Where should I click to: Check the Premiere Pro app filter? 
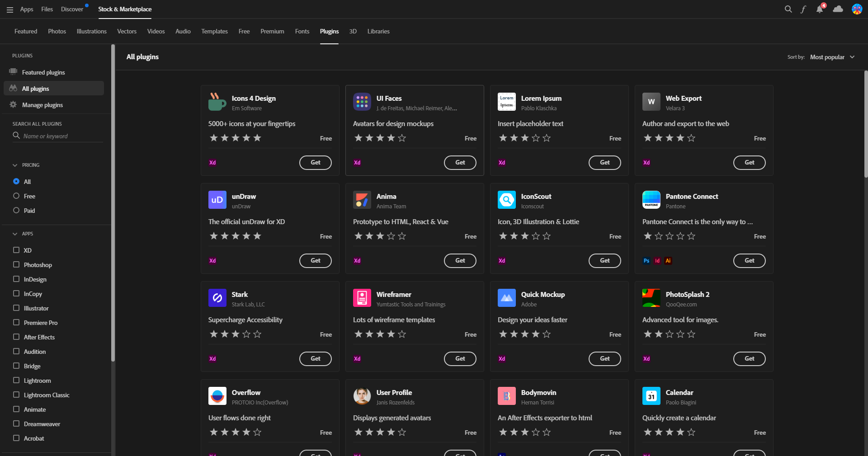[16, 322]
